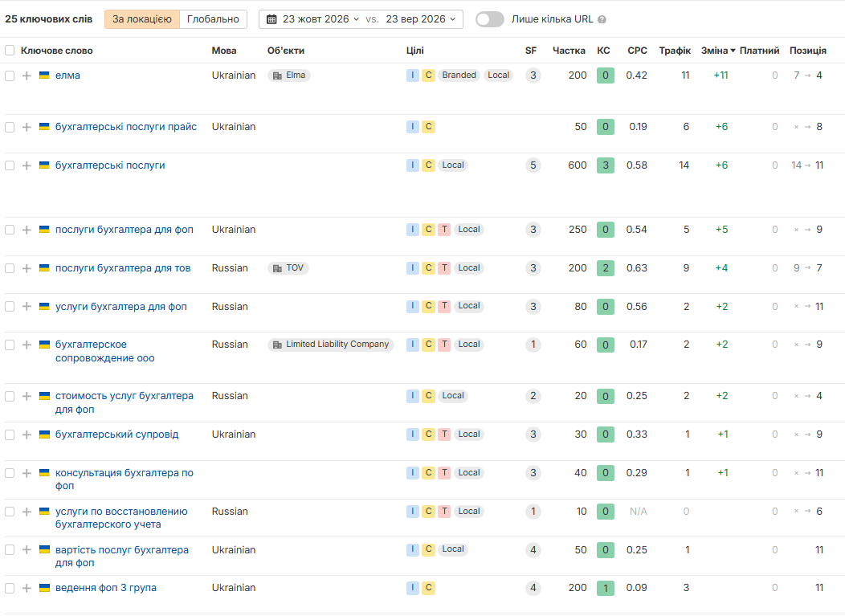Screen dimensions: 845x616
Task: Switch to the За локацією tab
Action: coord(142,19)
